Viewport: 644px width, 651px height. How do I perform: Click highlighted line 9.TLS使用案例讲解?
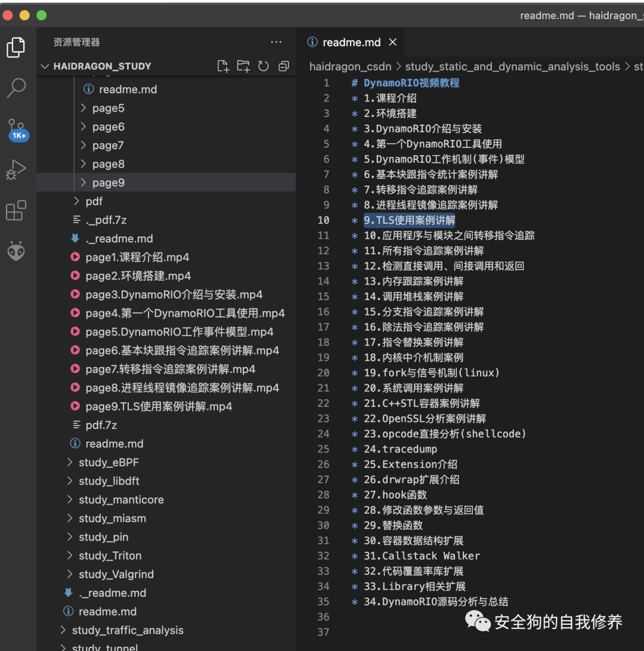[x=409, y=220]
